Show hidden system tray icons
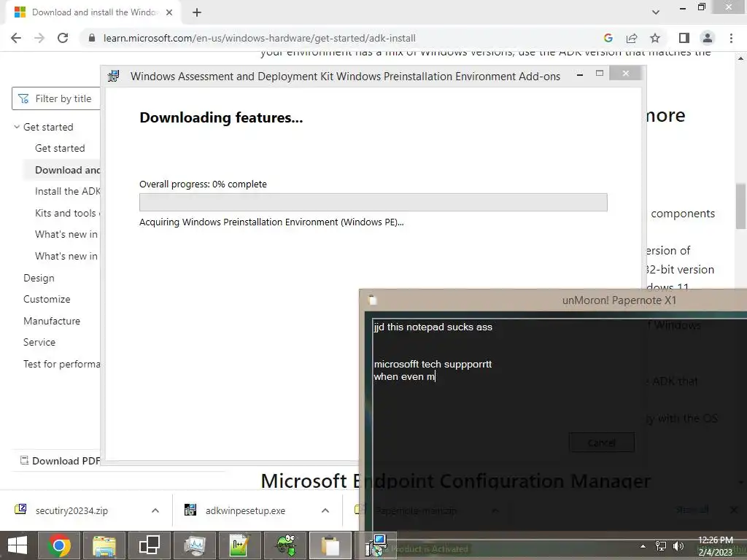Image resolution: width=747 pixels, height=560 pixels. (x=643, y=546)
